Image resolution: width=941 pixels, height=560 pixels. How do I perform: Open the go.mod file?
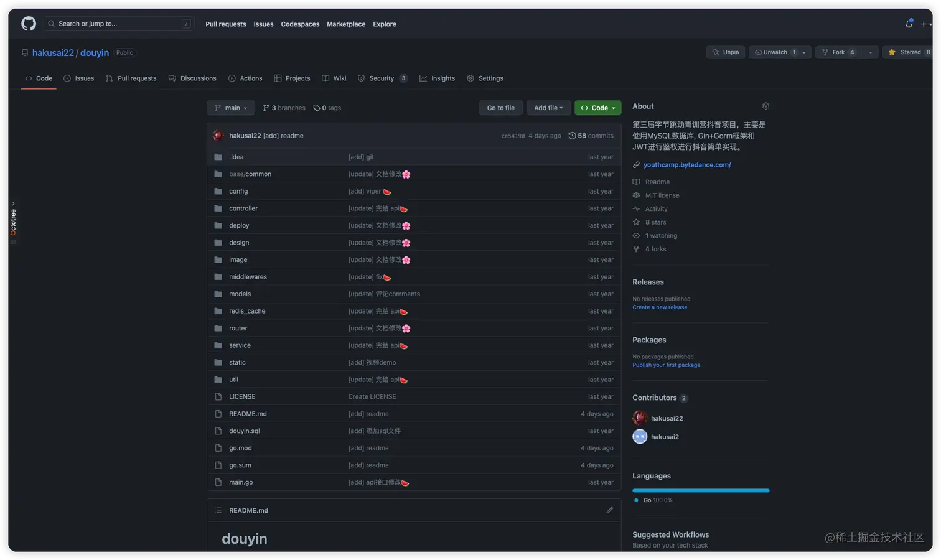240,448
